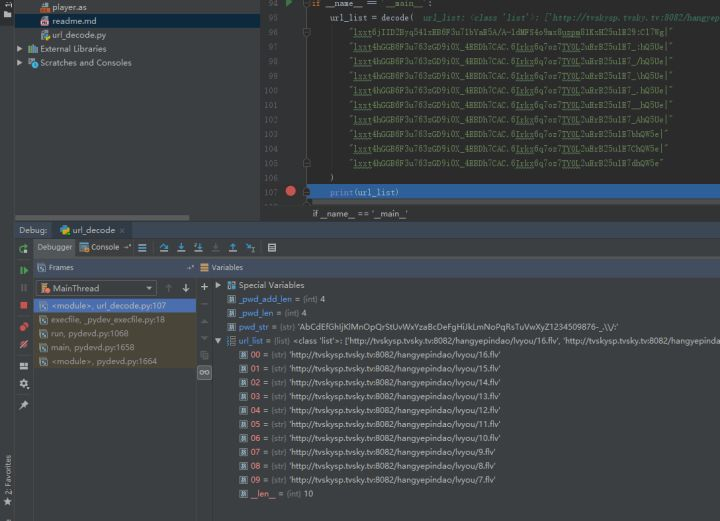Select frame main, pydevd.py:1658
The image size is (720, 521).
pyautogui.click(x=115, y=347)
